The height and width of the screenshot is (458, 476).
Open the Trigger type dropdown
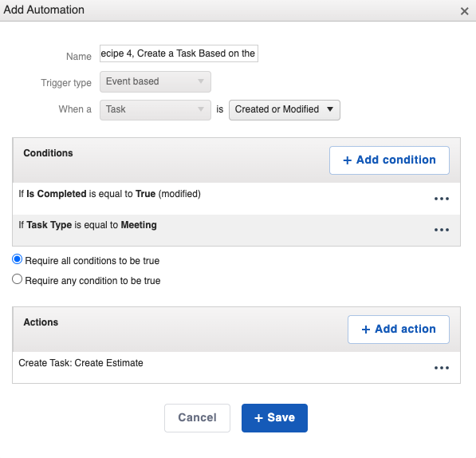tap(155, 81)
